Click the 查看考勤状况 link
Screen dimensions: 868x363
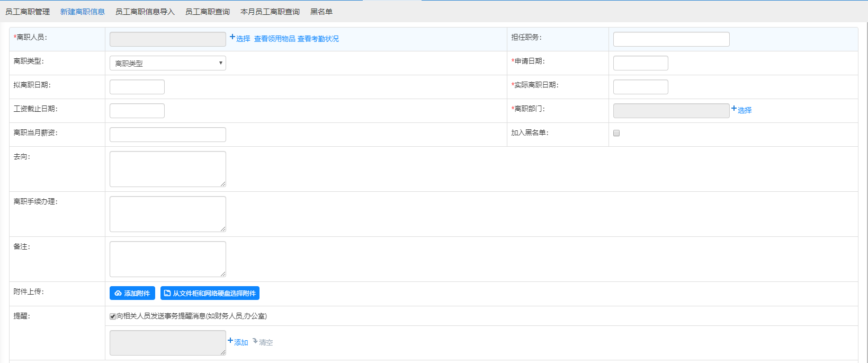point(318,39)
